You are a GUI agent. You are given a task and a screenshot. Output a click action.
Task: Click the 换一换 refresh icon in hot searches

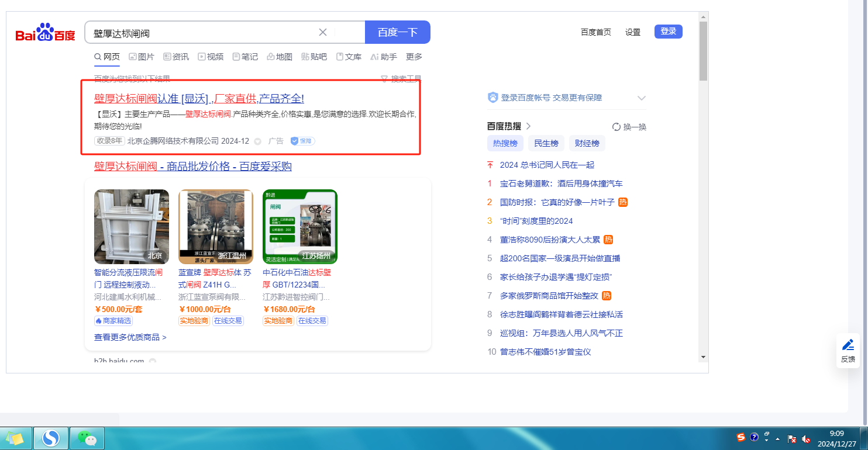616,127
